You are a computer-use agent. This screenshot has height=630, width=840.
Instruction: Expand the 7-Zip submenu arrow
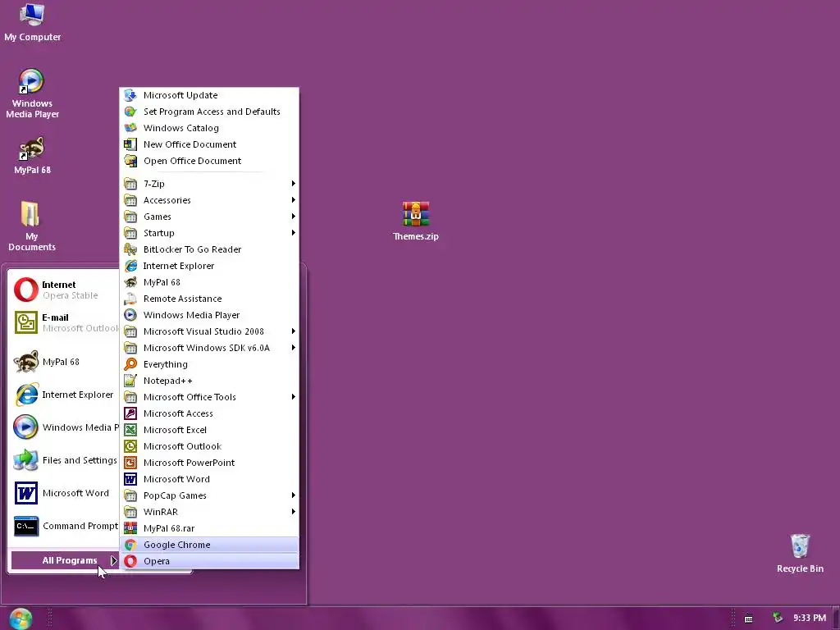pyautogui.click(x=293, y=184)
